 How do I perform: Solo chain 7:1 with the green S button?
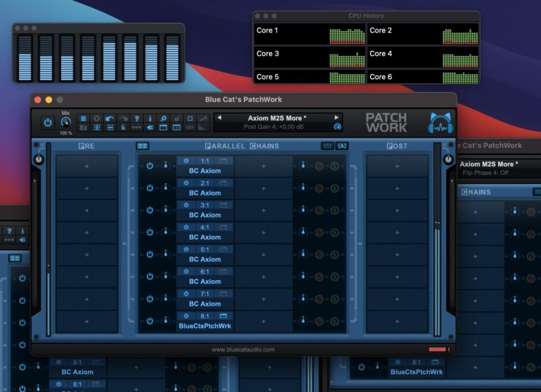tap(334, 299)
